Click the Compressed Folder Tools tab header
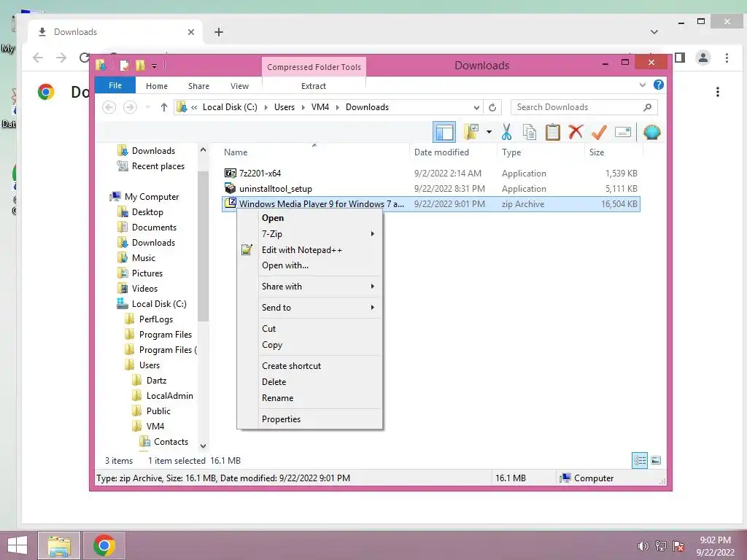The height and width of the screenshot is (560, 747). [x=314, y=67]
